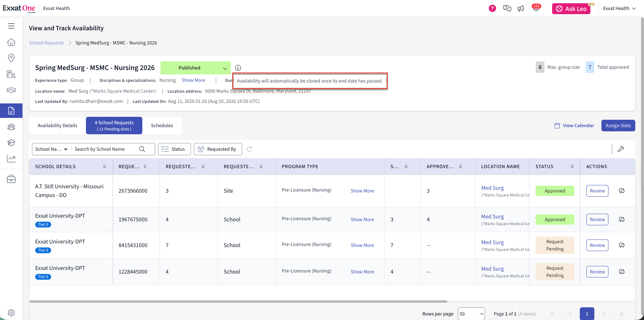The width and height of the screenshot is (644, 320).
Task: Open the School Name search-type dropdown
Action: [51, 149]
